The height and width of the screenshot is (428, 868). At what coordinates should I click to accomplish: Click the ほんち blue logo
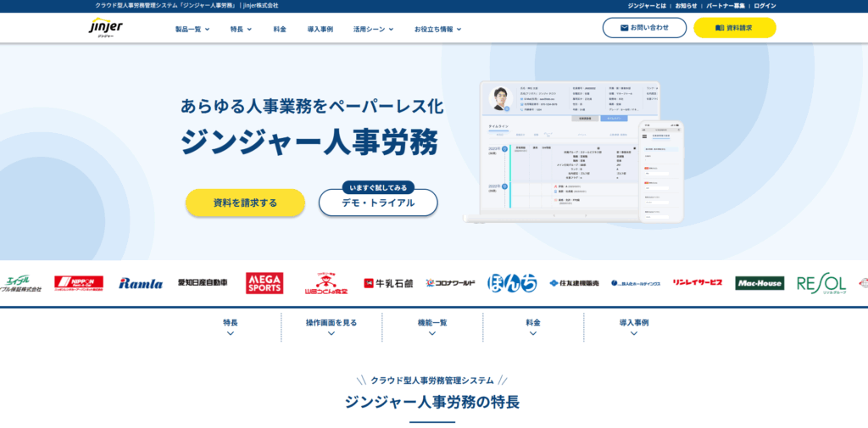512,283
